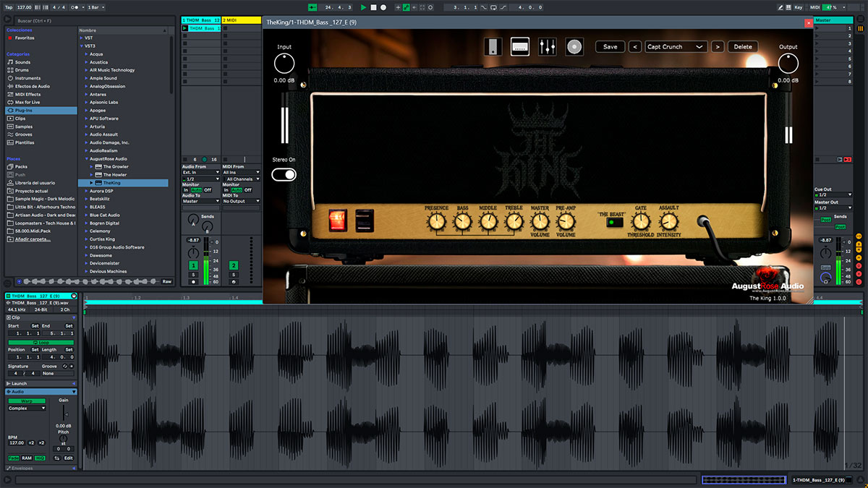The height and width of the screenshot is (488, 868).
Task: Click the Master Volume knob on the amp
Action: [540, 222]
